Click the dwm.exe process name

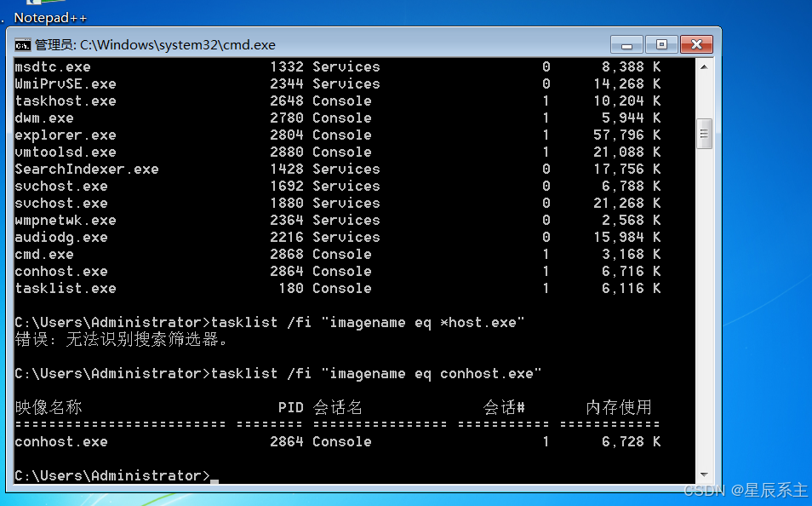pos(44,118)
